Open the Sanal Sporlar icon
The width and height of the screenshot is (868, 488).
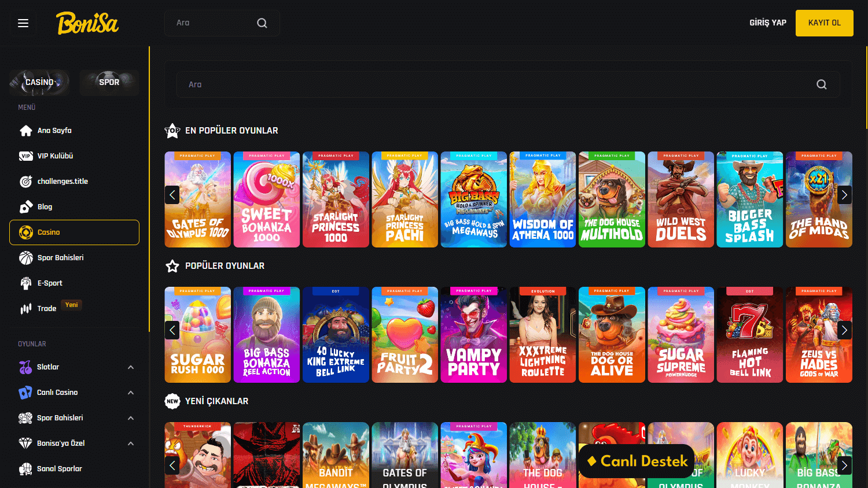point(26,468)
